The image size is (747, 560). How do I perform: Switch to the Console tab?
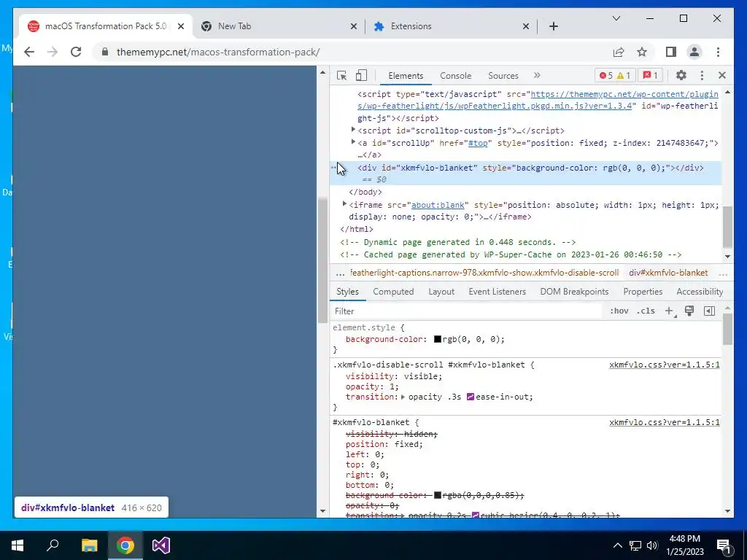[x=455, y=76]
